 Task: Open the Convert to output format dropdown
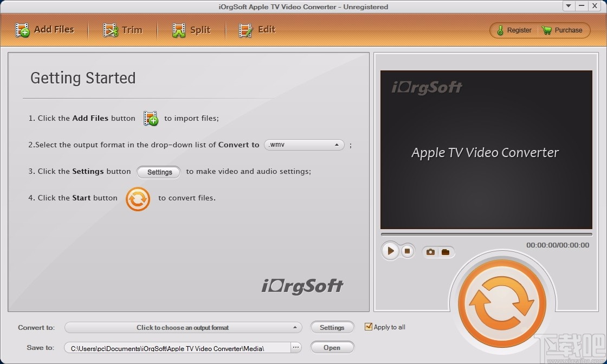183,327
